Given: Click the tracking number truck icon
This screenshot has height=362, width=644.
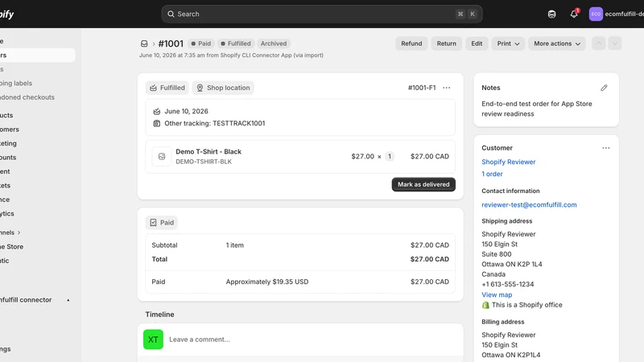Looking at the screenshot, I should click(x=156, y=123).
